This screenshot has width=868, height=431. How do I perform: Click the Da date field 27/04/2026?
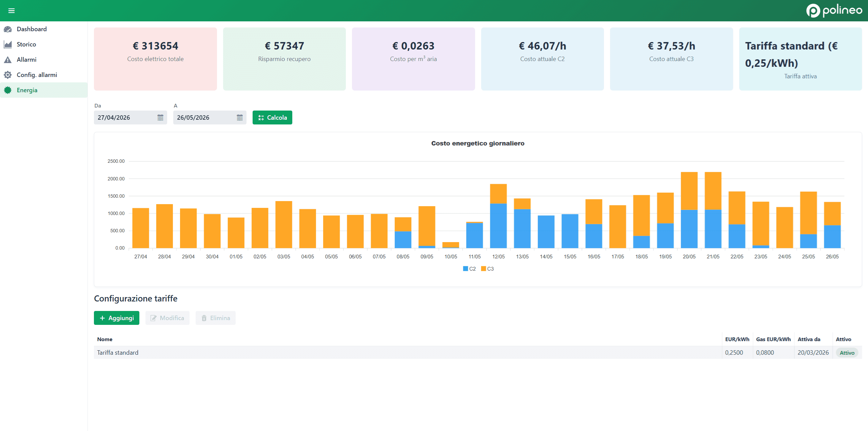coord(131,118)
